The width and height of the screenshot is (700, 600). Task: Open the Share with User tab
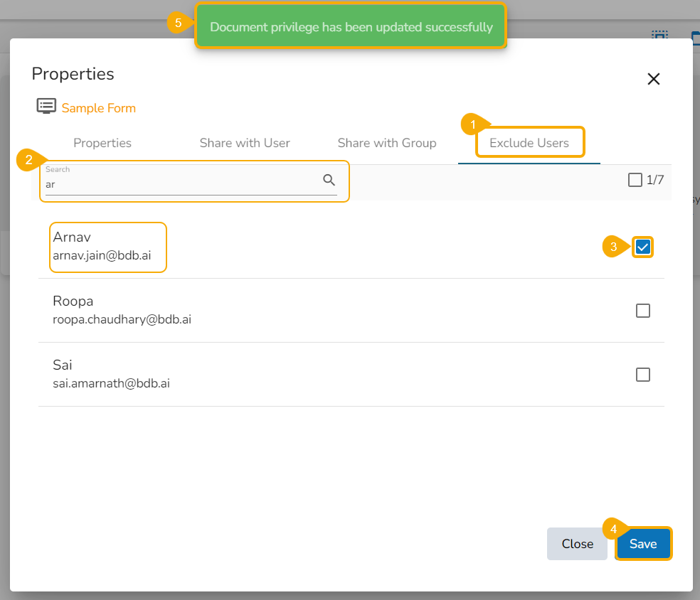245,143
